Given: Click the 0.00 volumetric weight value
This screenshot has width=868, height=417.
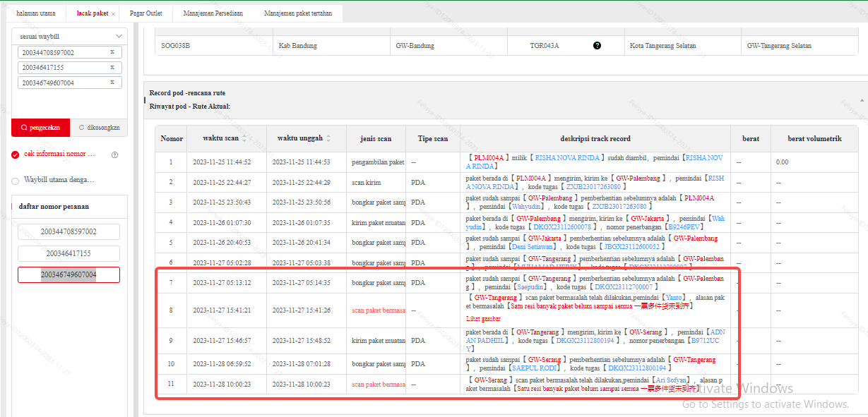Looking at the screenshot, I should [781, 162].
